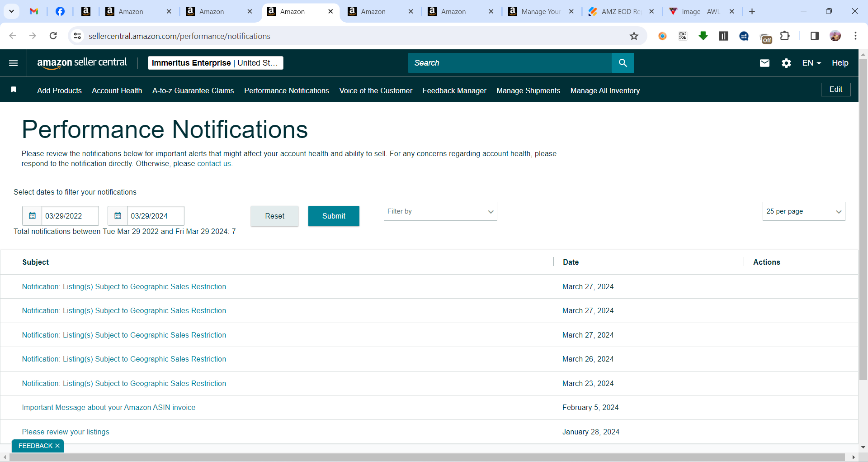Image resolution: width=868 pixels, height=462 pixels.
Task: Open the Geographic Sales Restriction notification dated March 23
Action: 124,384
